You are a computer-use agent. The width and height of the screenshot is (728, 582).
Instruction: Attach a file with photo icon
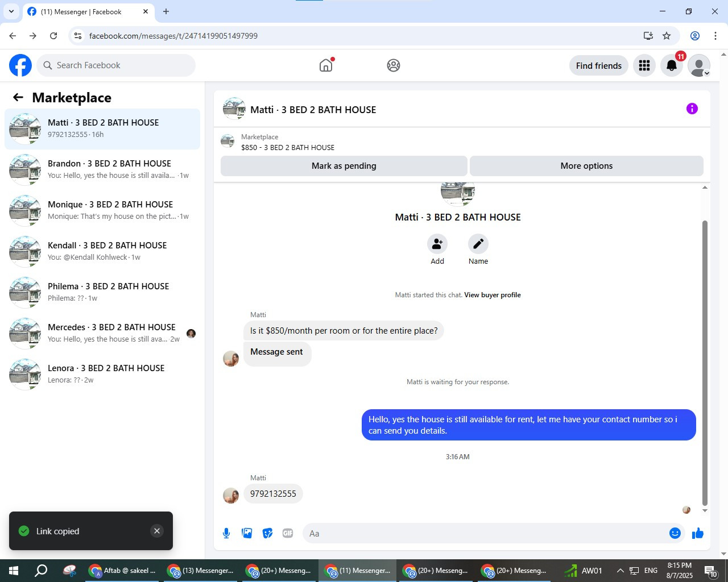pyautogui.click(x=247, y=533)
